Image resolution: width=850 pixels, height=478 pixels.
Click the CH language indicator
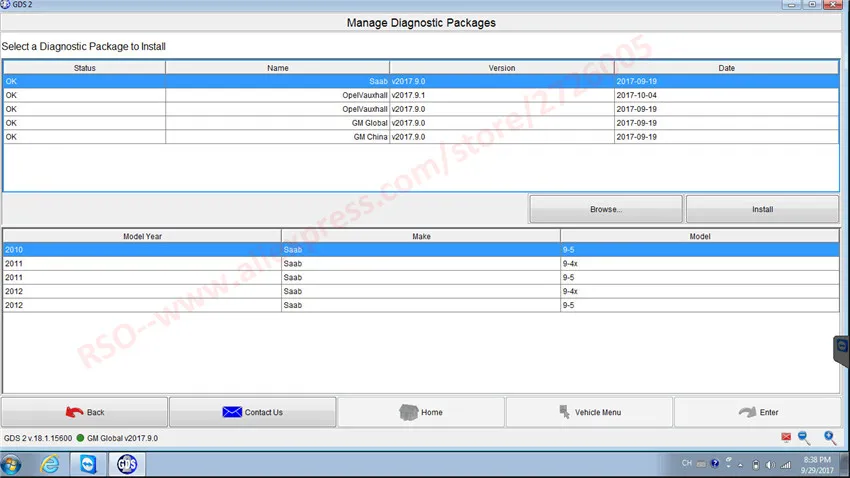(x=687, y=463)
